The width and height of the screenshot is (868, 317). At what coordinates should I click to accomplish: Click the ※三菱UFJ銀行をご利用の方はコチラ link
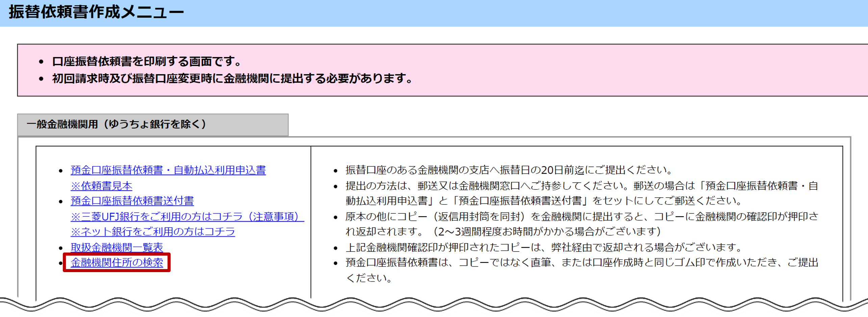187,217
